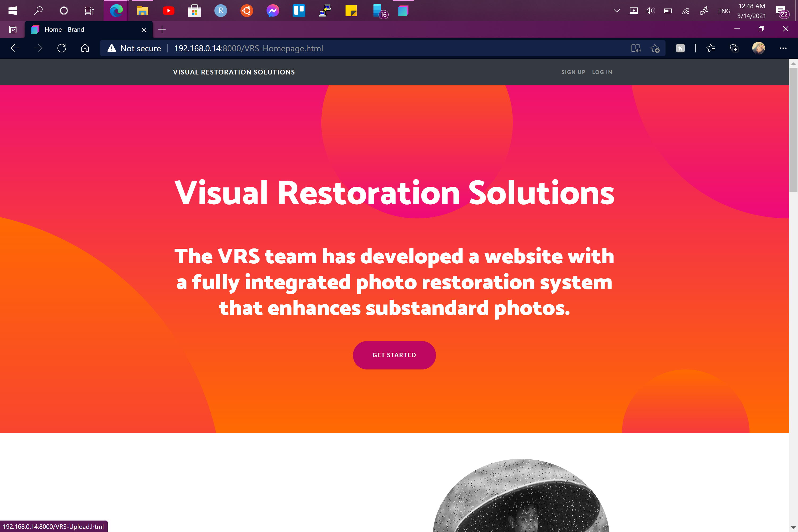
Task: Click the GET STARTED button
Action: coord(394,355)
